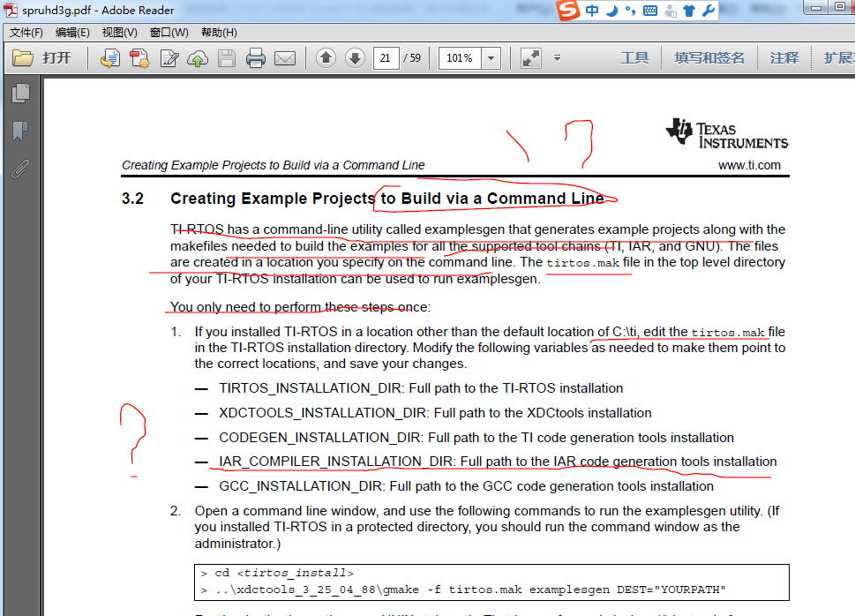Open the 窗口(W) menu

[x=169, y=32]
